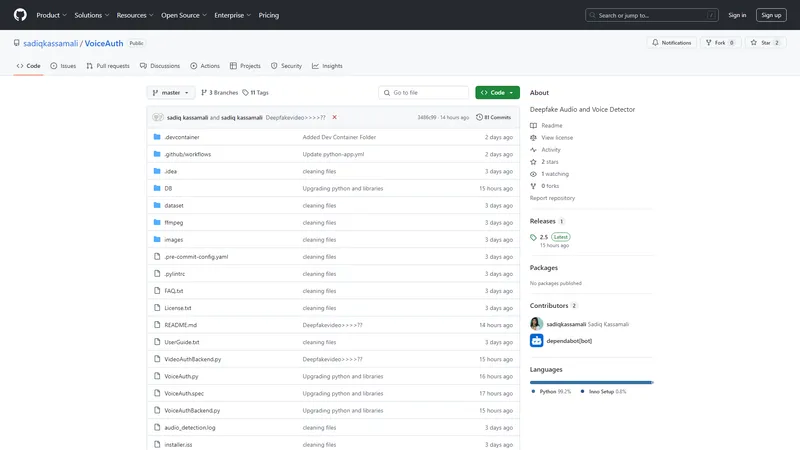
Task: Open the .idea folder
Action: coord(170,171)
